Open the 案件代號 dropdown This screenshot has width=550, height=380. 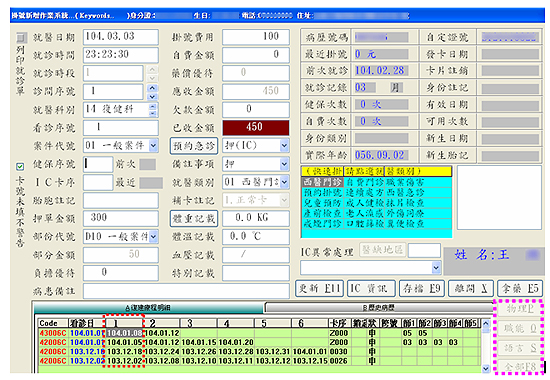click(x=153, y=146)
